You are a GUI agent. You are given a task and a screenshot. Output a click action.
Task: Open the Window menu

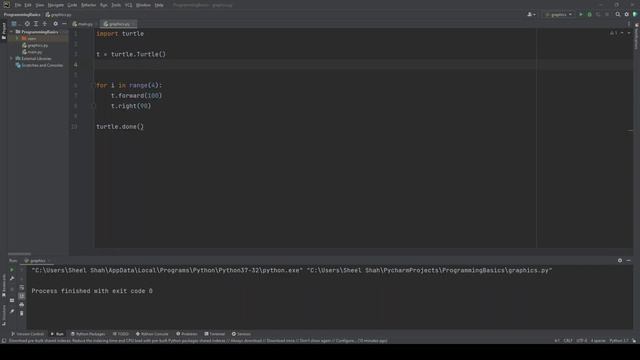[x=143, y=5]
